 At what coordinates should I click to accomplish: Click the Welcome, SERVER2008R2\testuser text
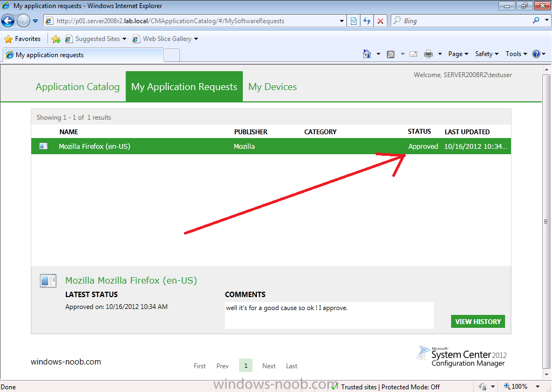coord(462,74)
